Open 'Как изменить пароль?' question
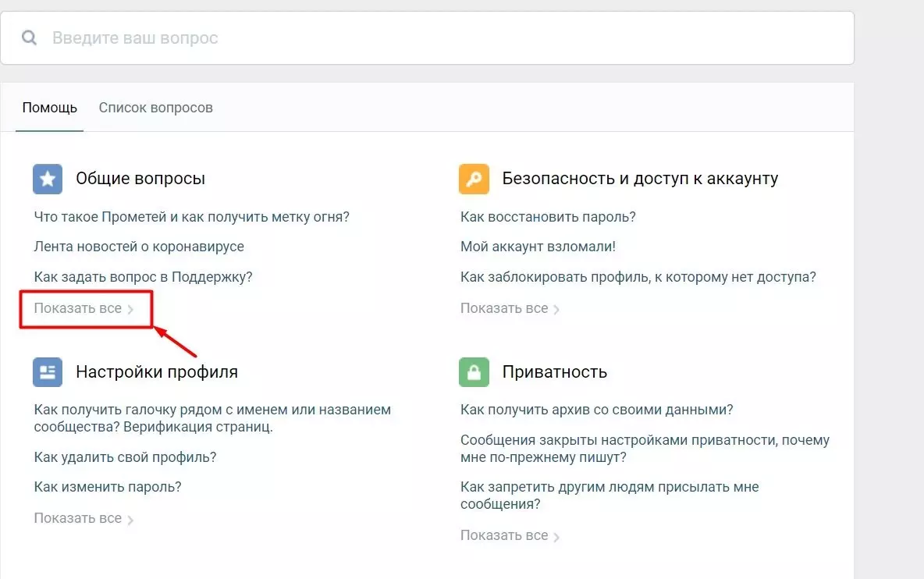924x579 pixels. click(108, 486)
